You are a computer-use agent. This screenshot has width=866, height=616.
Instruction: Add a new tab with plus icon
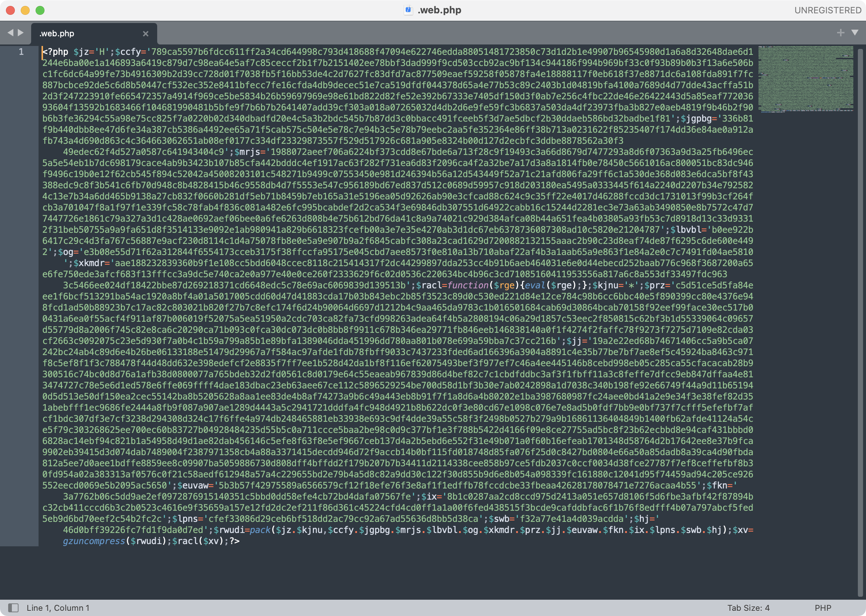(840, 33)
